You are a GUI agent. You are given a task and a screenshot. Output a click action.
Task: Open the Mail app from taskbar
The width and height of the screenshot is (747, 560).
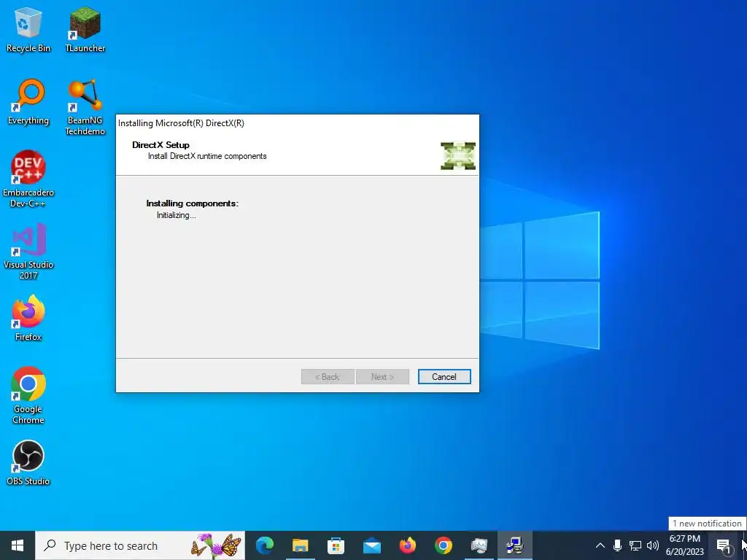pyautogui.click(x=371, y=545)
